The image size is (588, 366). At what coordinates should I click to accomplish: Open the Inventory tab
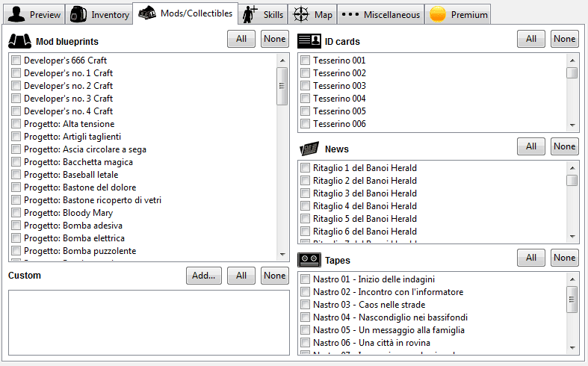click(x=98, y=14)
